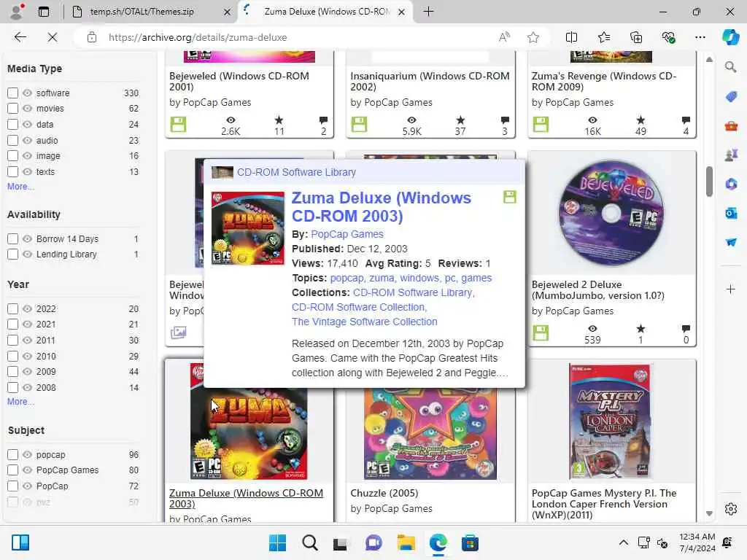
Task: Check the movies media type filter
Action: click(13, 109)
